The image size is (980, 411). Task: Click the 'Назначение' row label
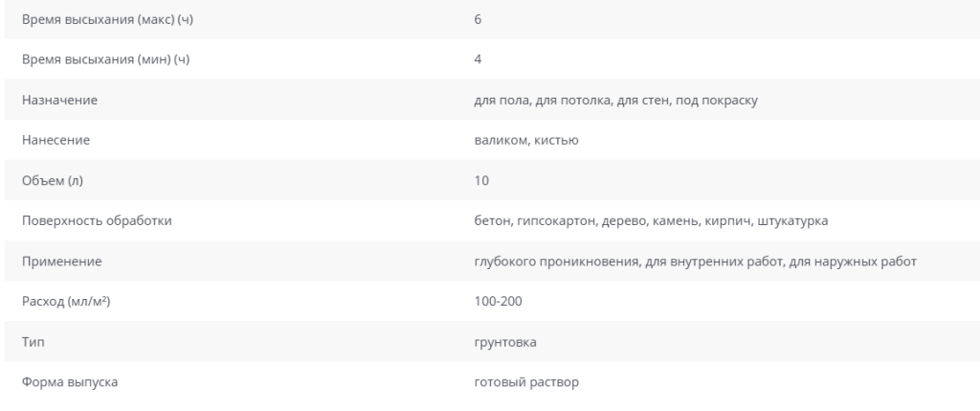pos(59,100)
